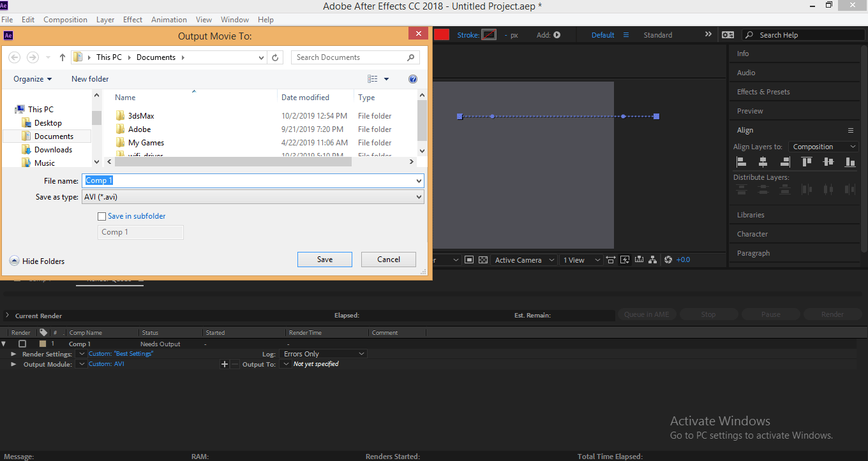Align layers to top edge icon
Screen dimensions: 868x461
pos(807,162)
